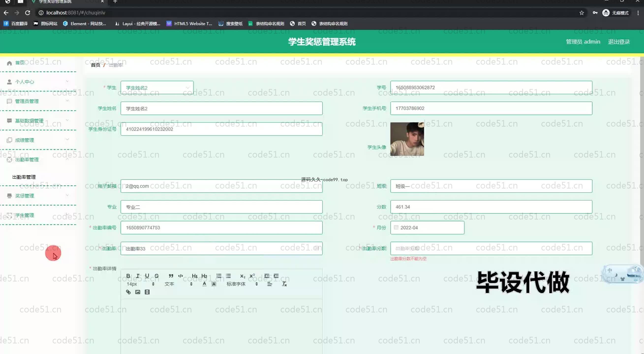This screenshot has width=644, height=354.
Task: Open 出勤率管理 submenu item
Action: tap(24, 177)
